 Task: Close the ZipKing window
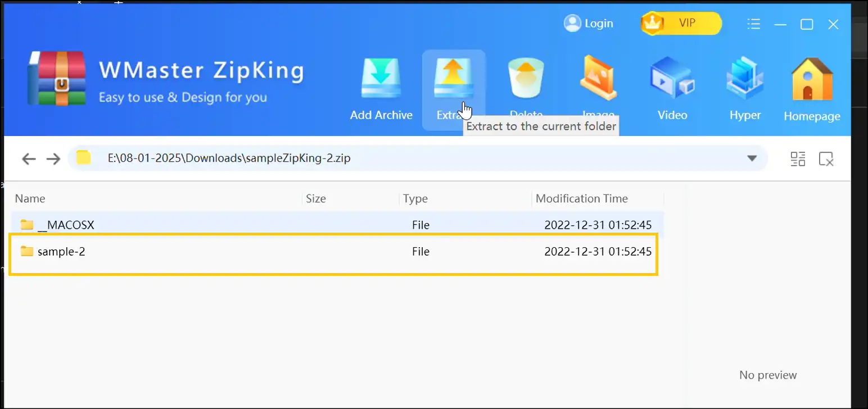[x=834, y=24]
